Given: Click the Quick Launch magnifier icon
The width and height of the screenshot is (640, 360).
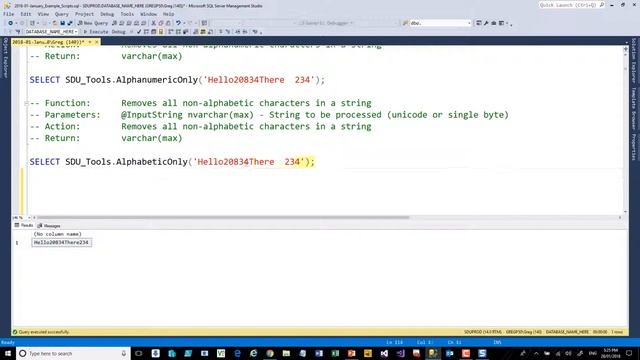Looking at the screenshot, I should [602, 5].
